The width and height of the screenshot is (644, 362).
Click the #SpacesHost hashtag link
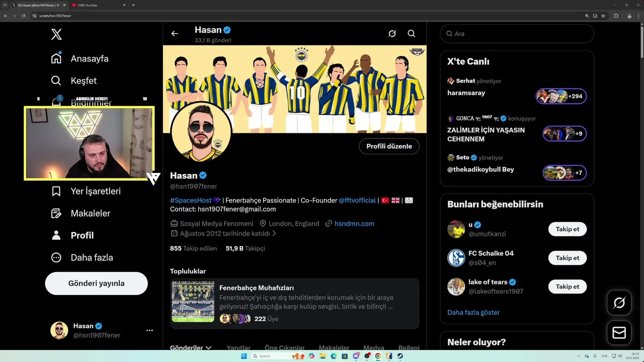pyautogui.click(x=191, y=200)
